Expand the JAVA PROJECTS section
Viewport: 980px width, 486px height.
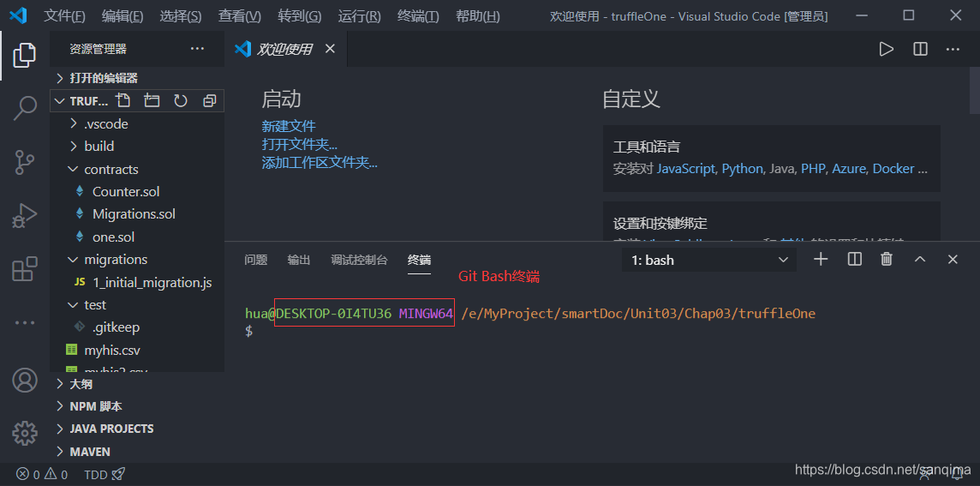tap(137, 429)
